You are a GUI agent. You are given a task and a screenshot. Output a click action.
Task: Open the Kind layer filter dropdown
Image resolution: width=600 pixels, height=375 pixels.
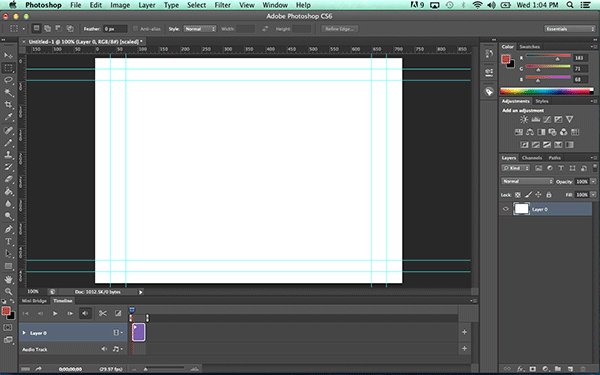515,168
